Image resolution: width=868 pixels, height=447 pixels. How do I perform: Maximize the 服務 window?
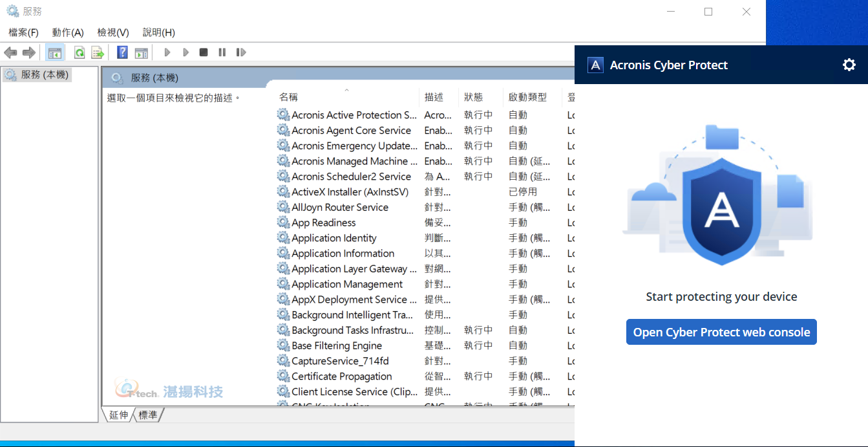tap(708, 12)
